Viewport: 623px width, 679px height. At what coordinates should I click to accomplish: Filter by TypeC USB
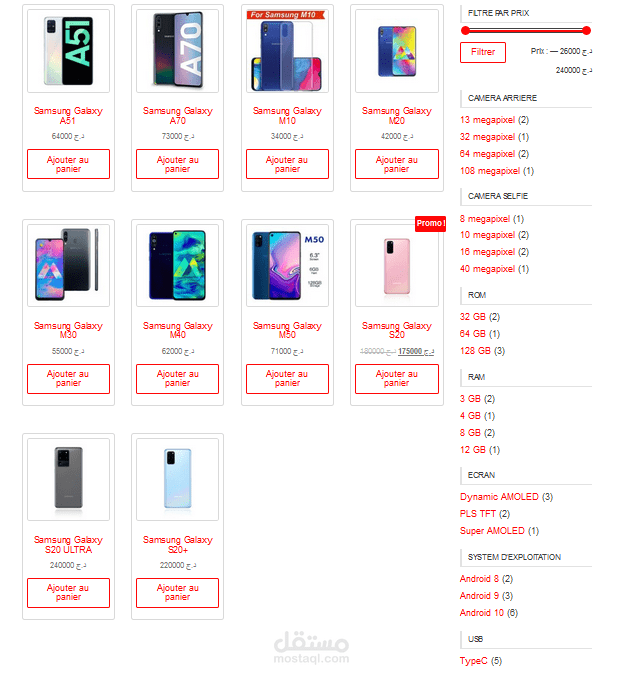pos(481,661)
